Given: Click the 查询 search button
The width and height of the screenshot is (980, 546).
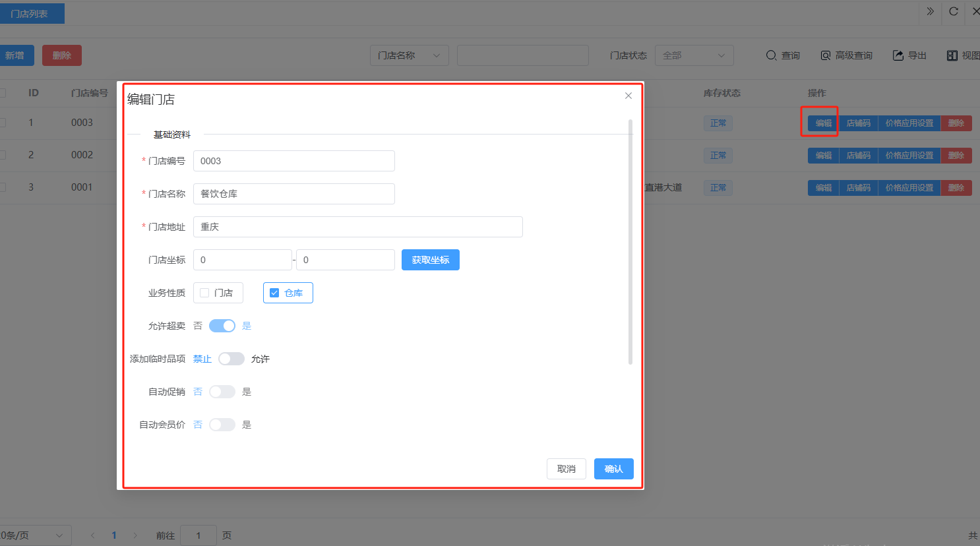Looking at the screenshot, I should point(783,55).
